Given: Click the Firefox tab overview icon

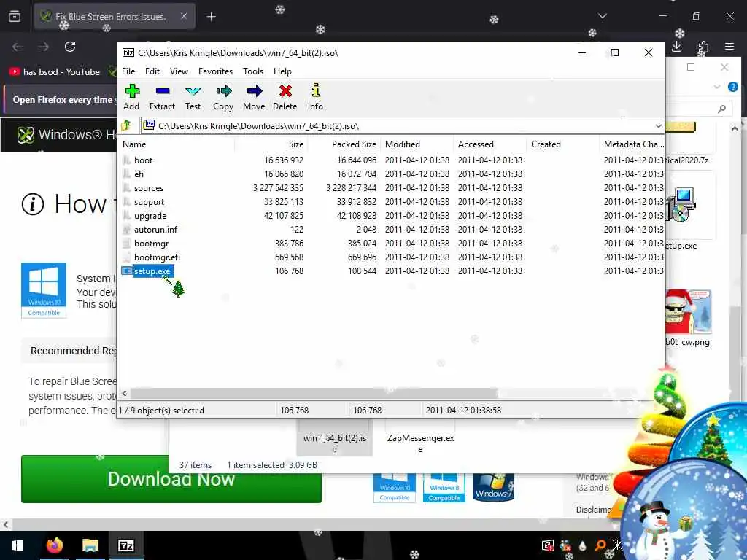Looking at the screenshot, I should click(x=15, y=17).
